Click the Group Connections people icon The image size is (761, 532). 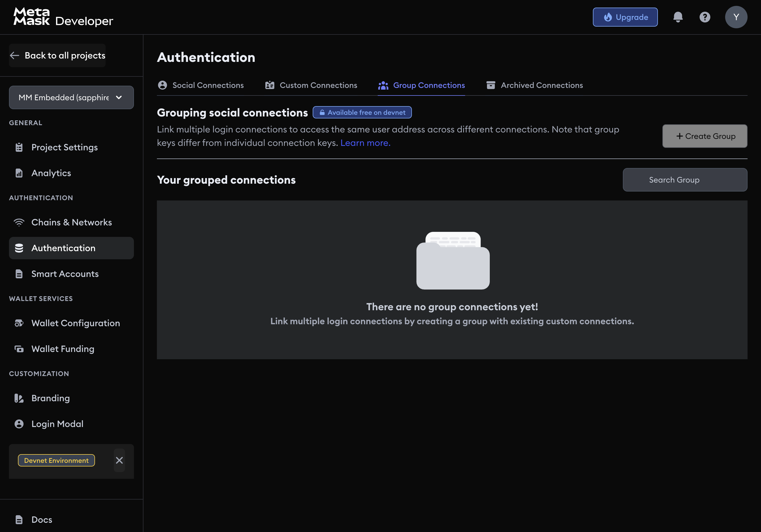383,85
